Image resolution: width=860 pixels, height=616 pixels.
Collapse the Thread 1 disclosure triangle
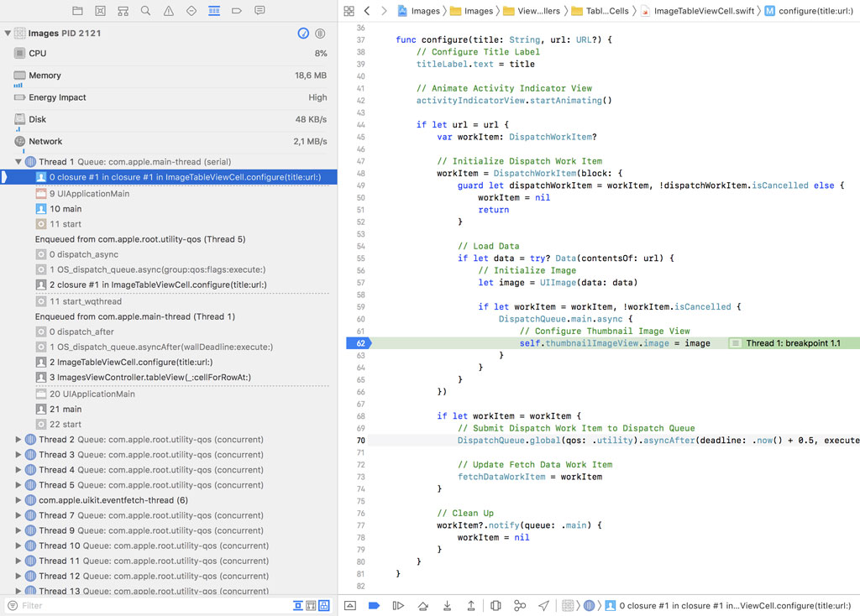pyautogui.click(x=18, y=162)
